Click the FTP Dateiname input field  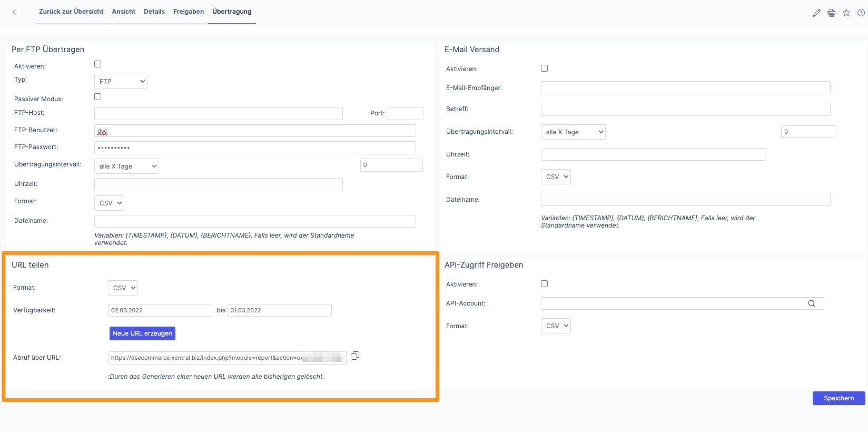pos(255,221)
